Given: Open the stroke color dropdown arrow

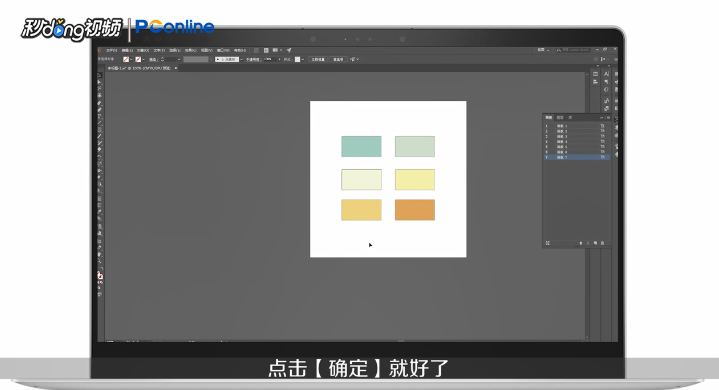Looking at the screenshot, I should (x=144, y=59).
